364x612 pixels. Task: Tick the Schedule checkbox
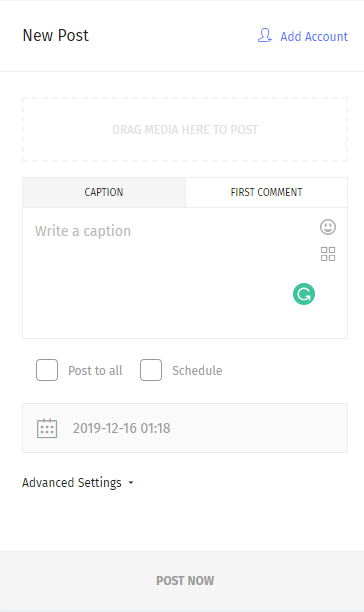point(151,370)
